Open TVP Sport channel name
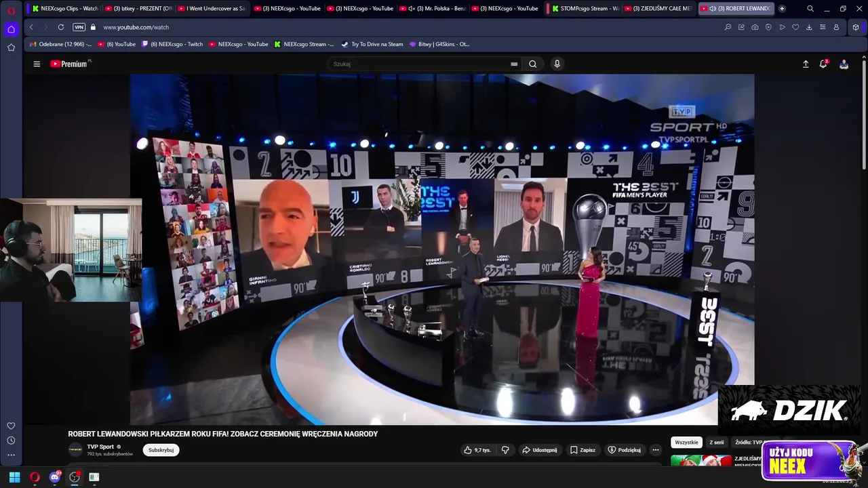Image resolution: width=868 pixels, height=488 pixels. click(x=100, y=447)
